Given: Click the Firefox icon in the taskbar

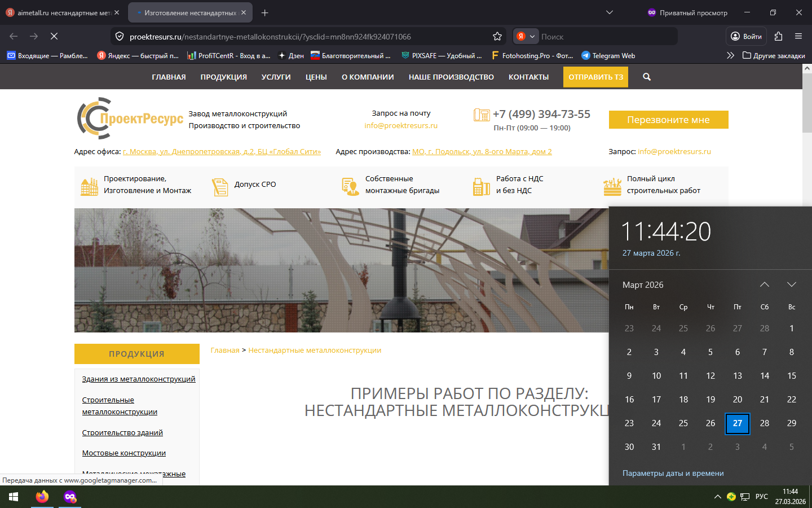Looking at the screenshot, I should (x=42, y=497).
